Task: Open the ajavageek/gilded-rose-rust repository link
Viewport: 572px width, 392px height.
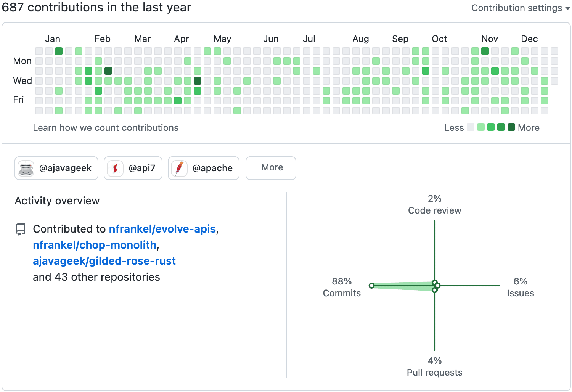Action: coord(104,261)
